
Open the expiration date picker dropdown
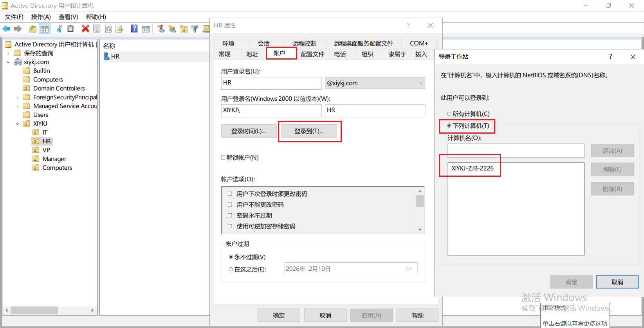tap(409, 269)
